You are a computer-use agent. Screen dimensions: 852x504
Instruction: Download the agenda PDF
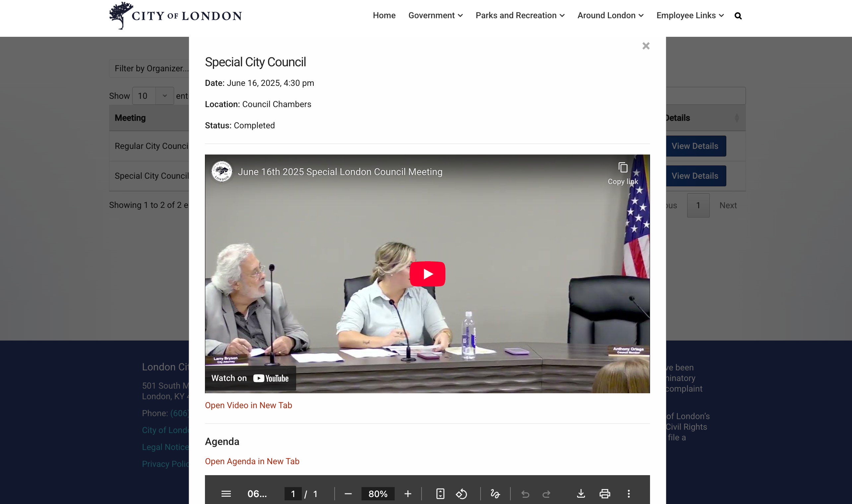tap(581, 493)
